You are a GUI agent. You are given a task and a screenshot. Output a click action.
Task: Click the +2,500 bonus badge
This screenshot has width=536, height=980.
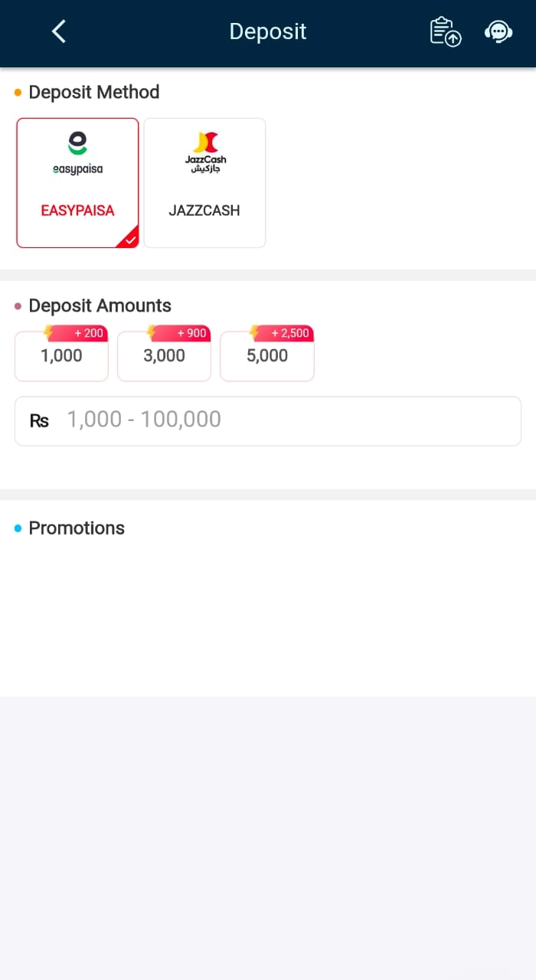tap(290, 333)
